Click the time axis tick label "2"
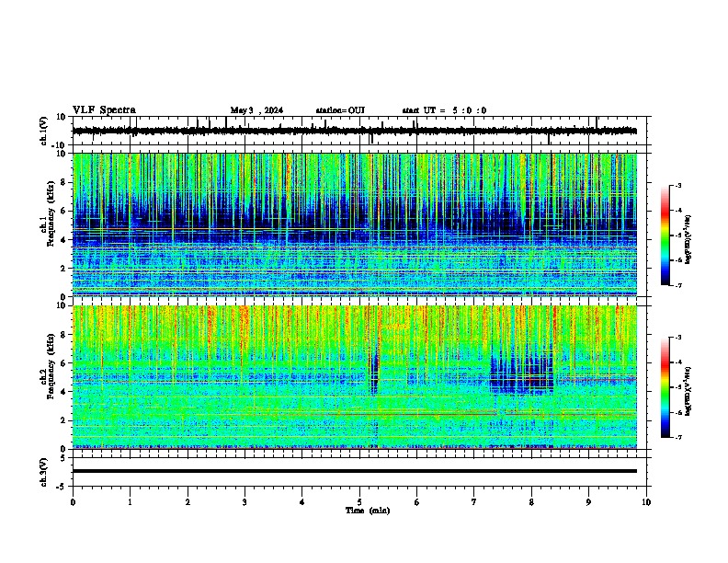The width and height of the screenshot is (728, 563). (x=188, y=502)
